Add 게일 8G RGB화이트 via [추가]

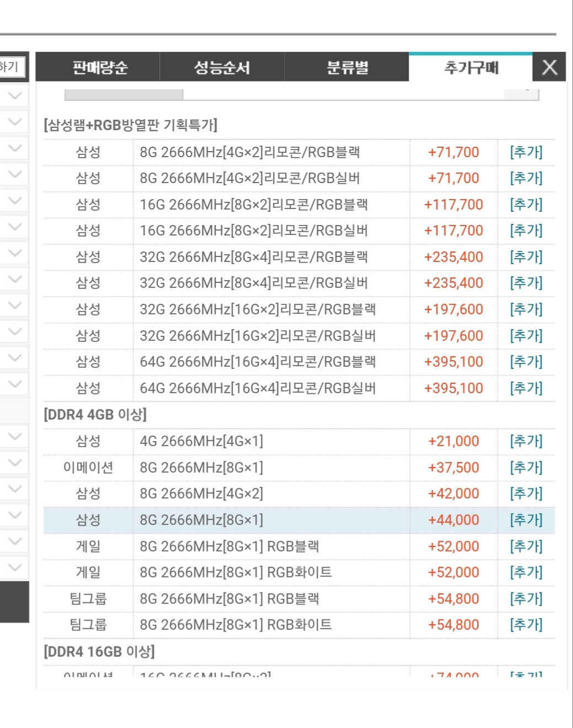tap(526, 572)
